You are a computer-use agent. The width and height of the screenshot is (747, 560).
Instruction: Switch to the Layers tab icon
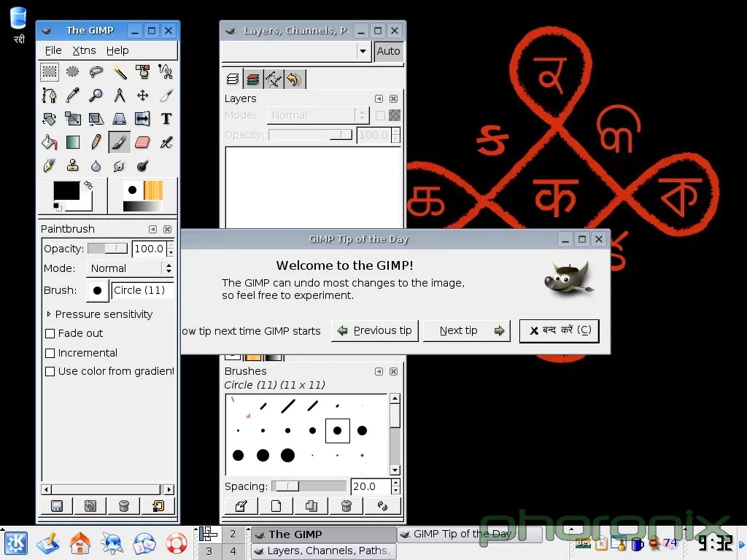233,79
